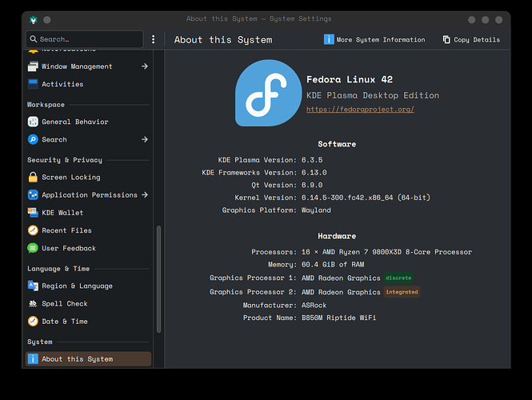Click the Processors value text
Screen dimensions: 532x400
(x=386, y=252)
